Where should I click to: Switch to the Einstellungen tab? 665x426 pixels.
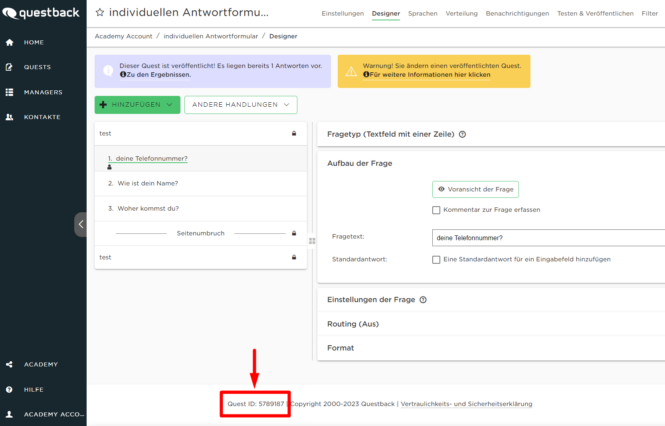342,14
